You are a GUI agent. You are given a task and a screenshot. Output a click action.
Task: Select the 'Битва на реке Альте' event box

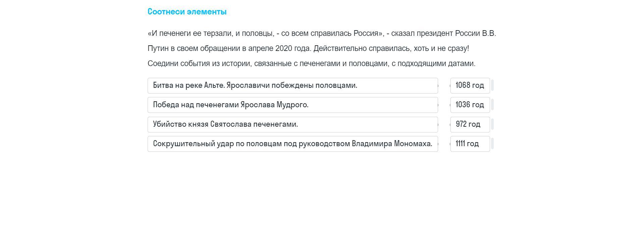(x=292, y=85)
